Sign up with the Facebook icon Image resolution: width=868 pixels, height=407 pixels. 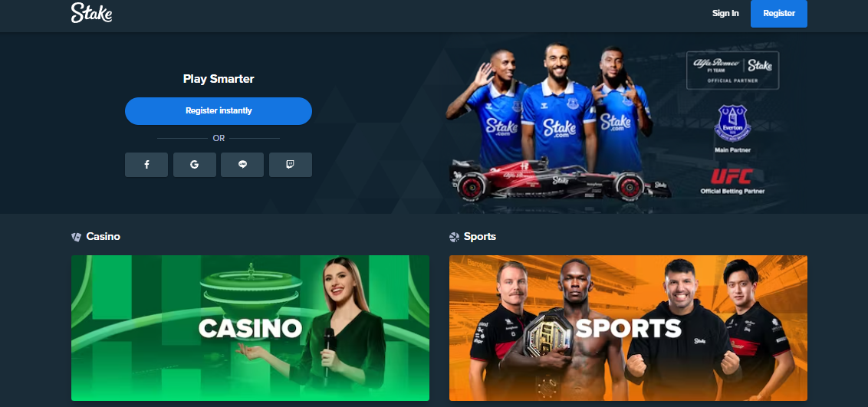[146, 165]
